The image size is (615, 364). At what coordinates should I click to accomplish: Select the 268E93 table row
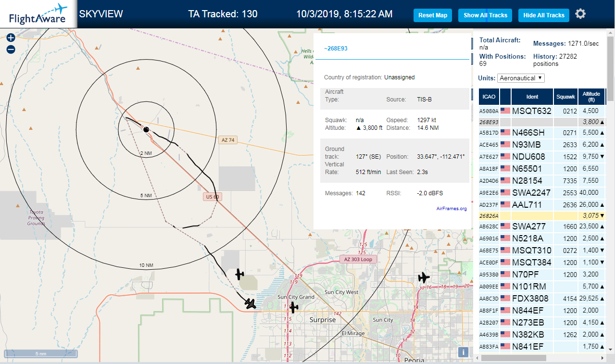[542, 122]
